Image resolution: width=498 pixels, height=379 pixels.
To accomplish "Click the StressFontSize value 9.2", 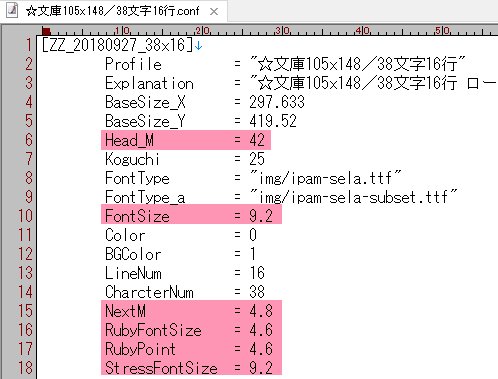I will pos(261,368).
